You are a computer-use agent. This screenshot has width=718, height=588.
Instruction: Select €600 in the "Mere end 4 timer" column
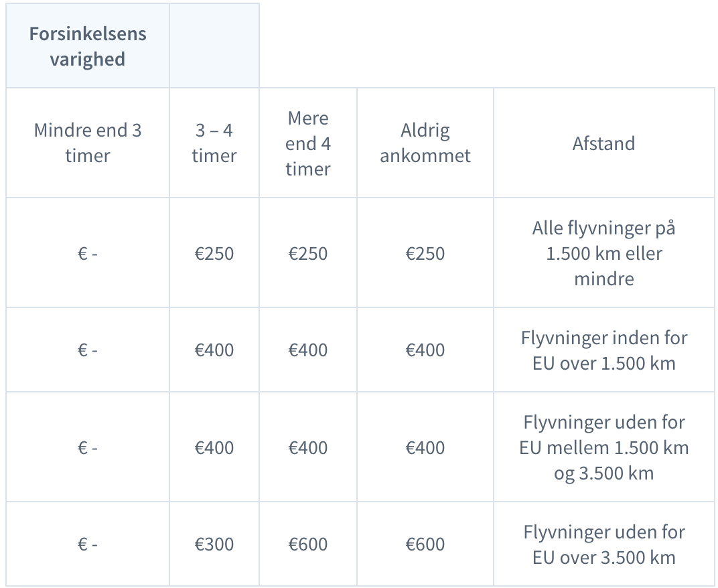pos(308,544)
